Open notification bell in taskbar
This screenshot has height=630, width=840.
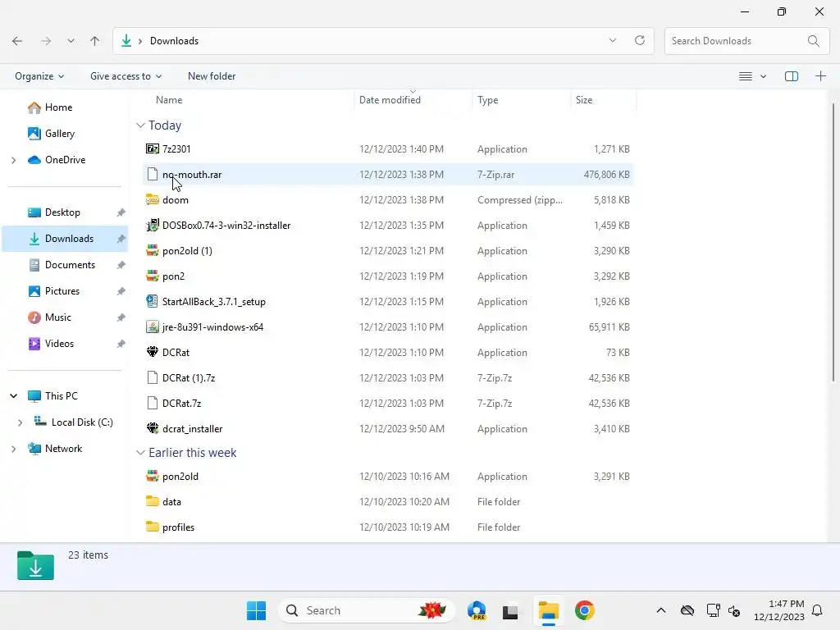pos(817,610)
